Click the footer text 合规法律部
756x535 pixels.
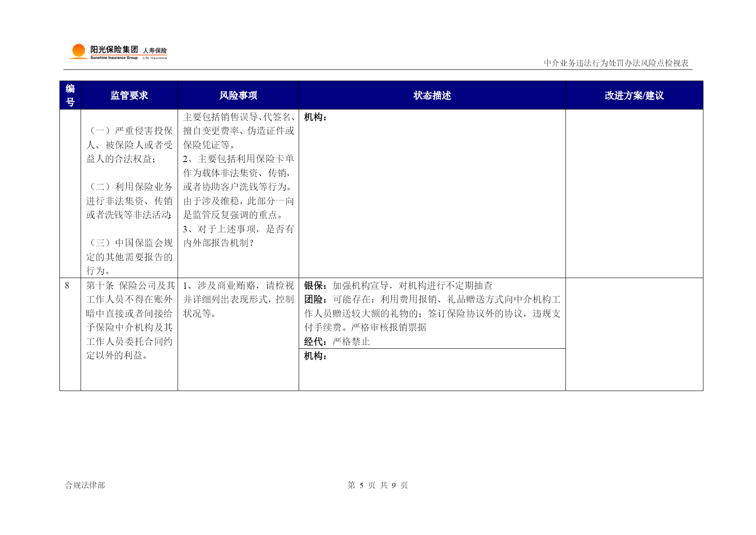pos(85,485)
